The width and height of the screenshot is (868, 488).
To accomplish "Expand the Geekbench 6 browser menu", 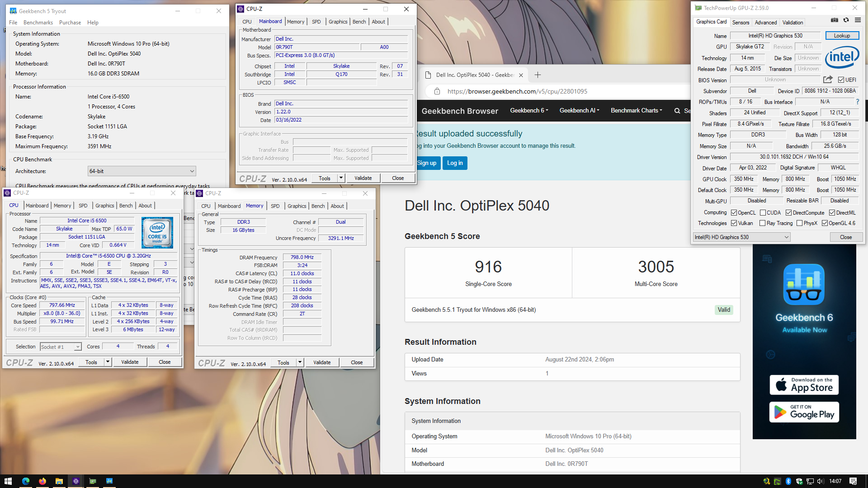I will click(x=529, y=111).
